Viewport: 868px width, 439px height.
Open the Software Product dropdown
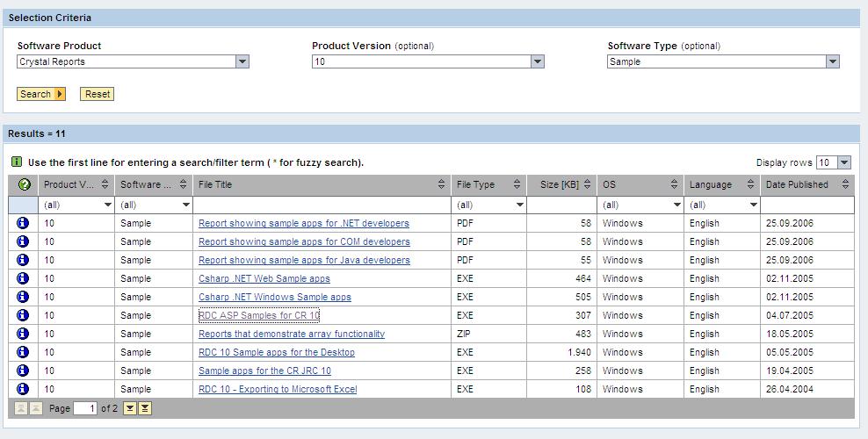(242, 61)
